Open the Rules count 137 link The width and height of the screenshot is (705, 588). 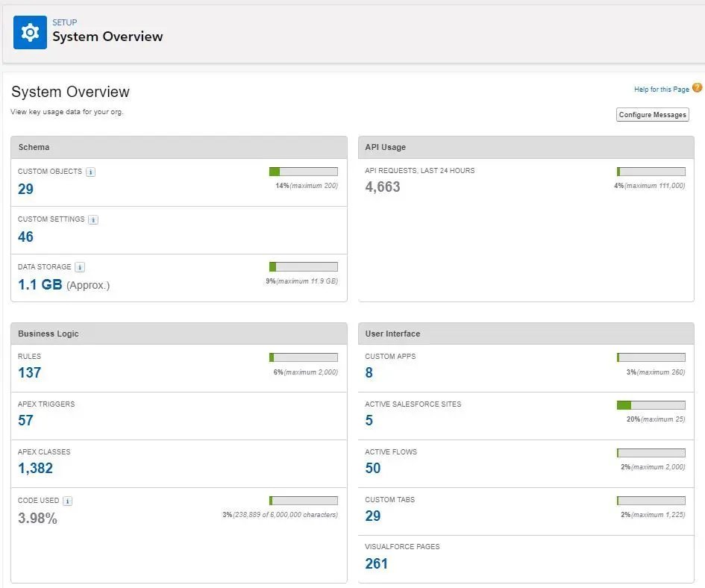tap(29, 372)
